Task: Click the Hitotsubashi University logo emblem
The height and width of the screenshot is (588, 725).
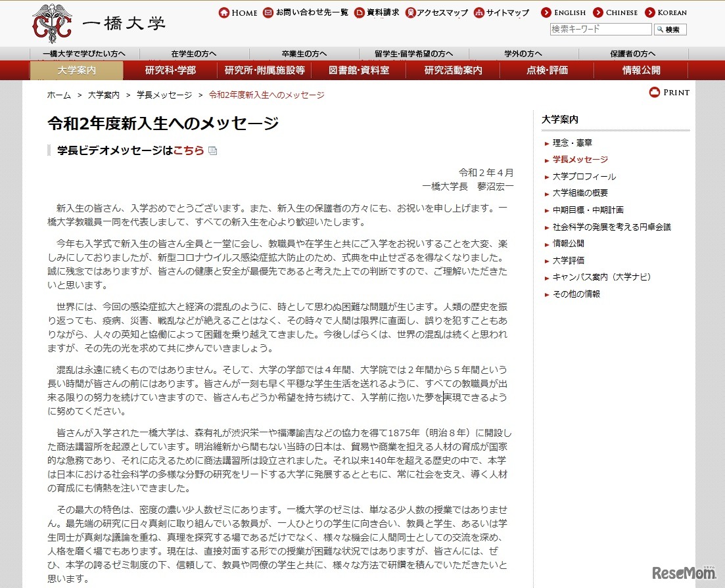Action: point(53,22)
